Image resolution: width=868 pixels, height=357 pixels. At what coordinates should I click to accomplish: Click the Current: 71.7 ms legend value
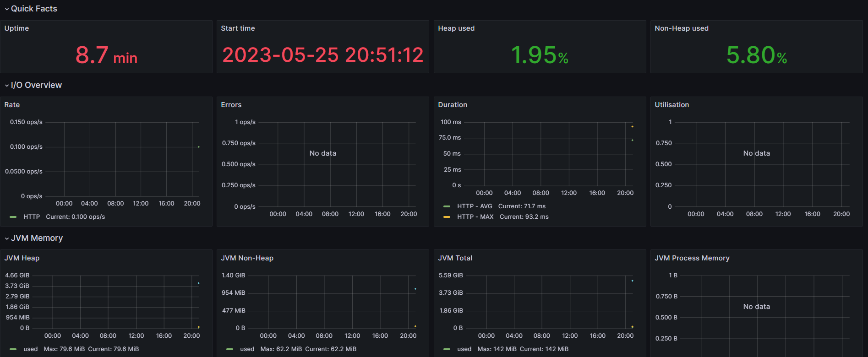point(522,206)
